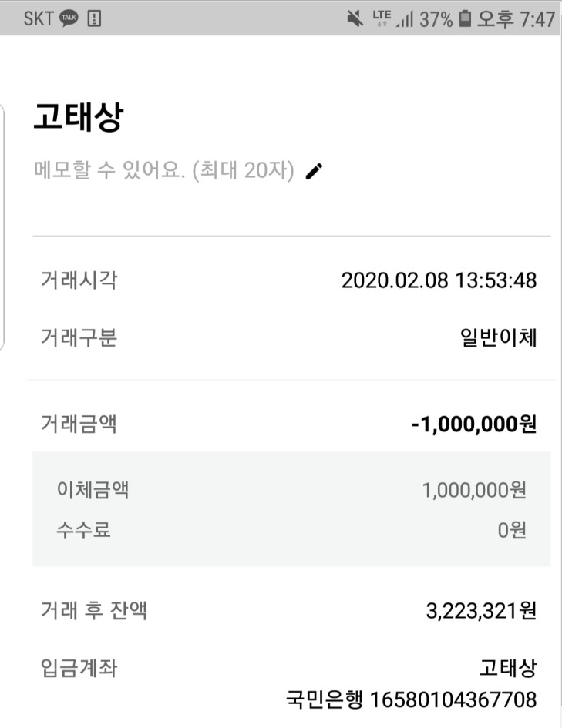Tap the muted sound icon
The height and width of the screenshot is (728, 562).
355,19
